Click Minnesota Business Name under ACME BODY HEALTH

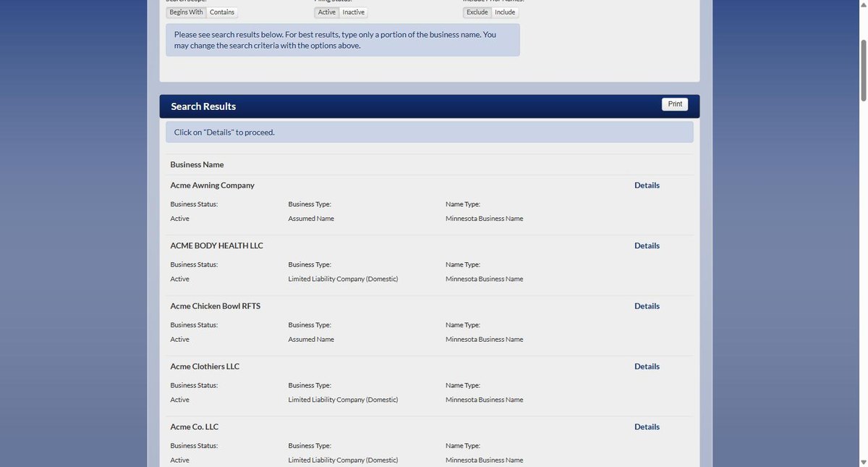[x=485, y=279]
